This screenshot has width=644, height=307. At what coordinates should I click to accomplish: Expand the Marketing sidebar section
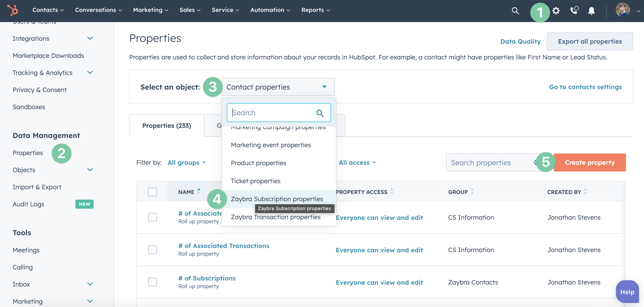click(90, 301)
